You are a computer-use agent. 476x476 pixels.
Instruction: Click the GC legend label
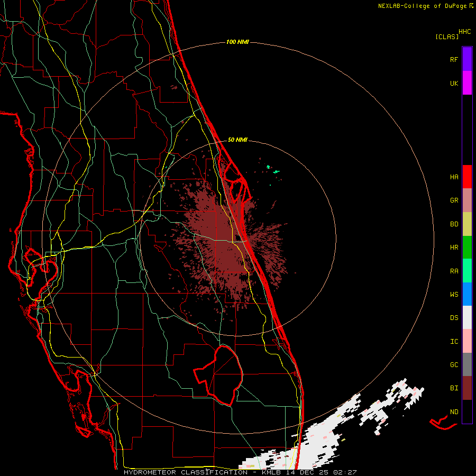coord(454,365)
